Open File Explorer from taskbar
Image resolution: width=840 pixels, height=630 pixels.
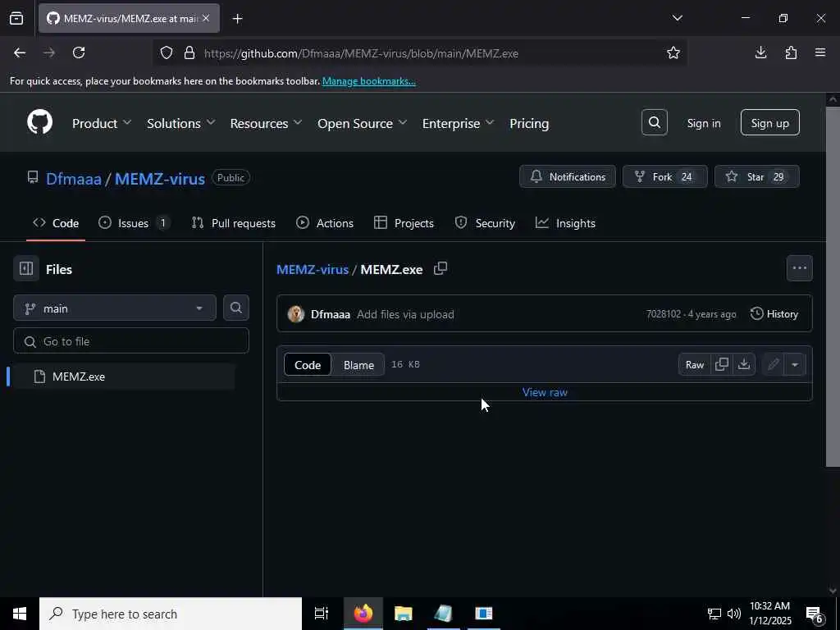point(403,614)
